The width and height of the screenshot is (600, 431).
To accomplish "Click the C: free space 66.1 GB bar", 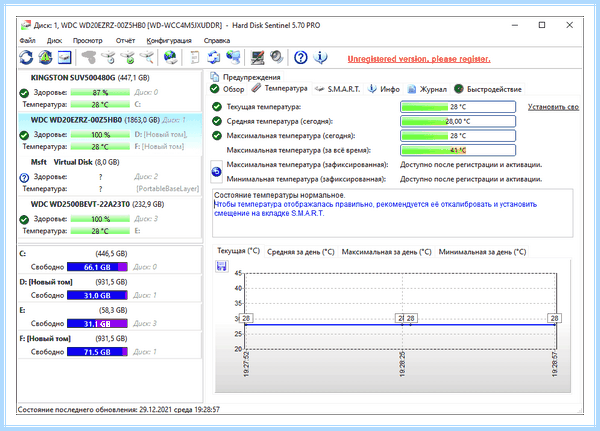I will (x=97, y=267).
